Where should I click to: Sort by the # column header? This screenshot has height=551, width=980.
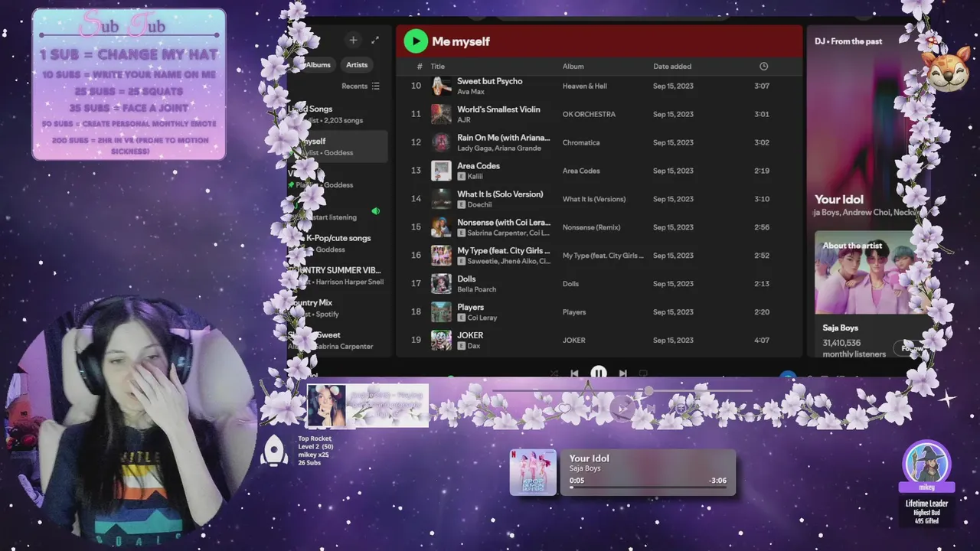point(420,67)
